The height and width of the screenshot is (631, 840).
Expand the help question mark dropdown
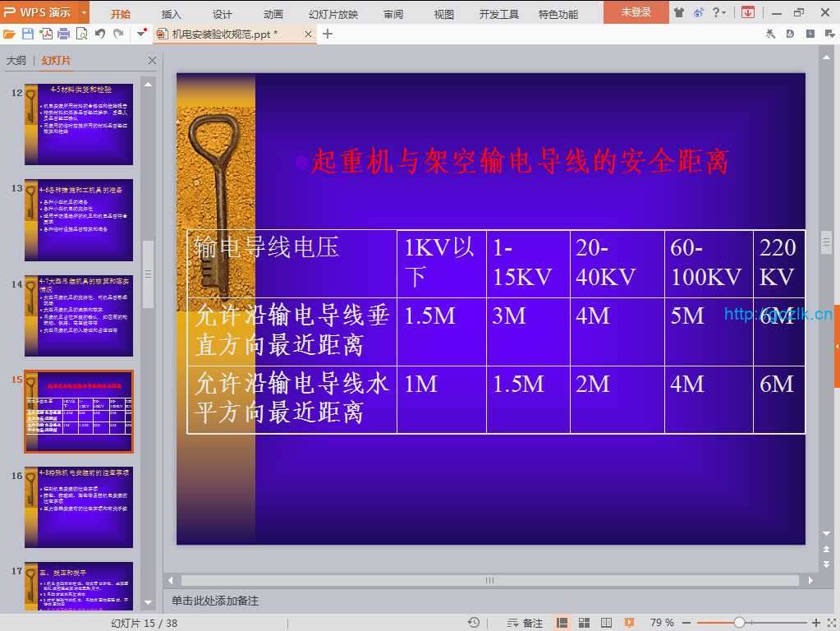point(720,12)
